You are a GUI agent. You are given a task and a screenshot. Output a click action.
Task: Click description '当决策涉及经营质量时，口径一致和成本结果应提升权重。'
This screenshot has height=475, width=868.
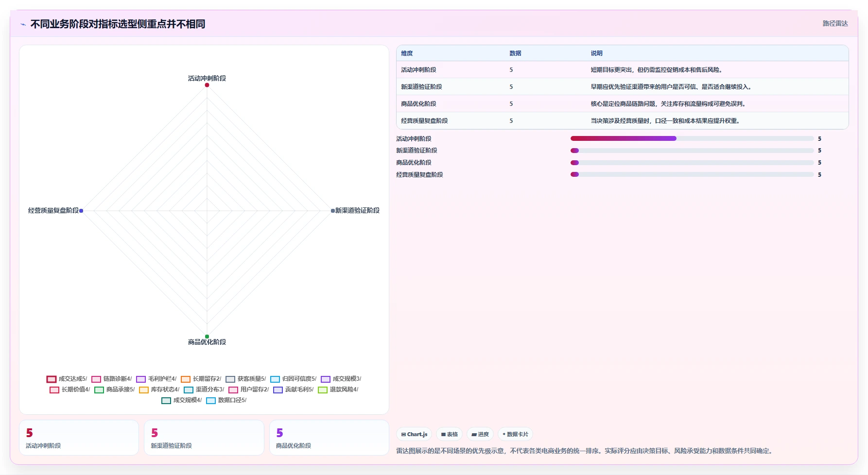[666, 121]
